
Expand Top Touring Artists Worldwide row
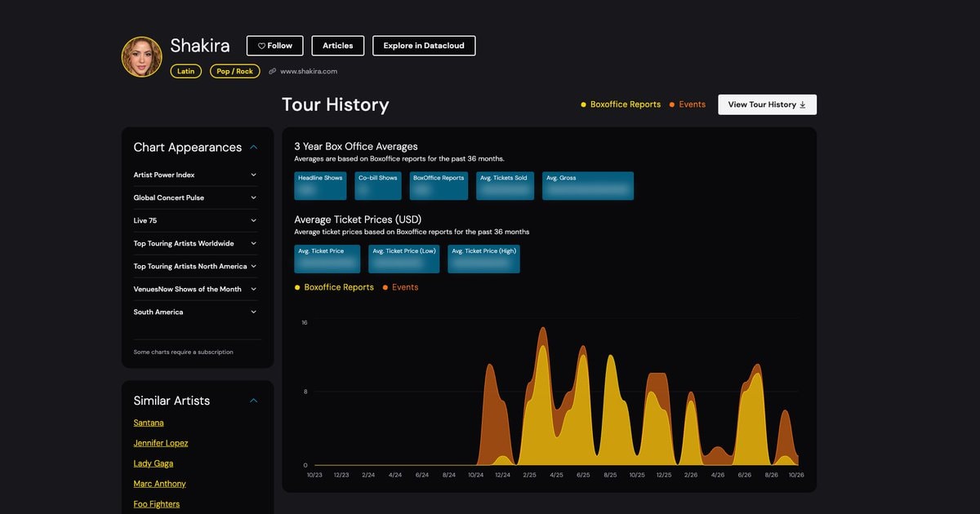point(198,243)
